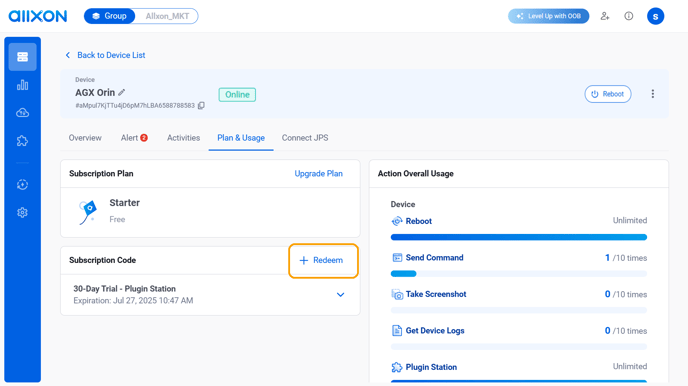This screenshot has height=386, width=688.
Task: Click Back to Device List link
Action: tap(111, 55)
